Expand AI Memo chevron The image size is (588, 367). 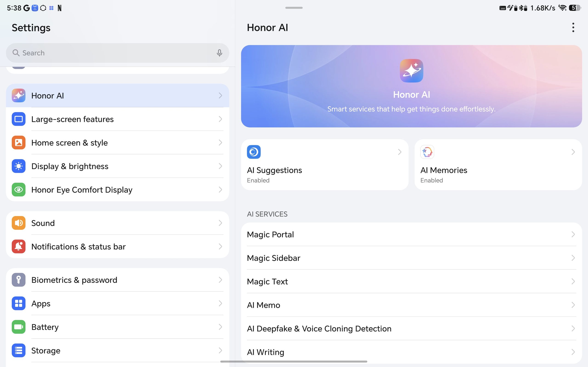[573, 305]
